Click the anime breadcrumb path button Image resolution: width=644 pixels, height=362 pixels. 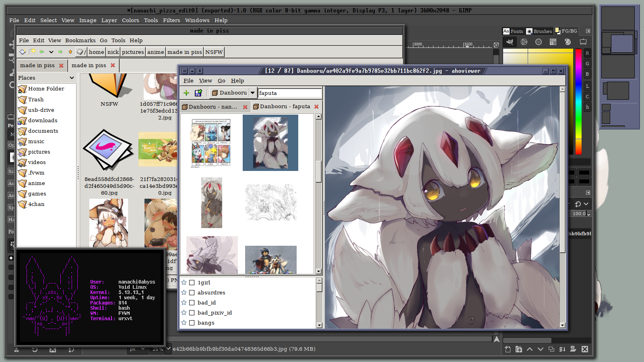click(x=155, y=52)
